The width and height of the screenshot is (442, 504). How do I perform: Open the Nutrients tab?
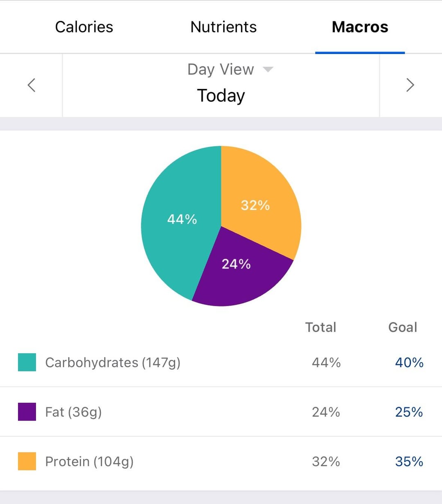point(223,27)
